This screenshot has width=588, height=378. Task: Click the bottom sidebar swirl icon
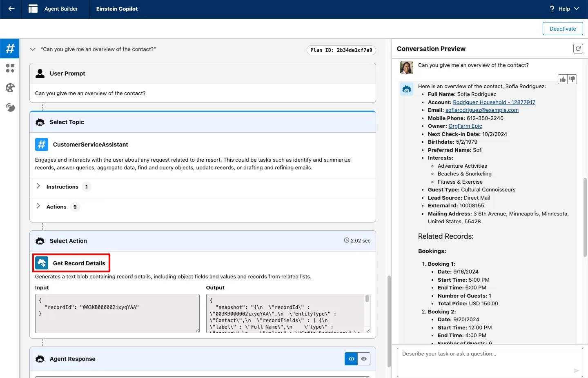(x=10, y=107)
